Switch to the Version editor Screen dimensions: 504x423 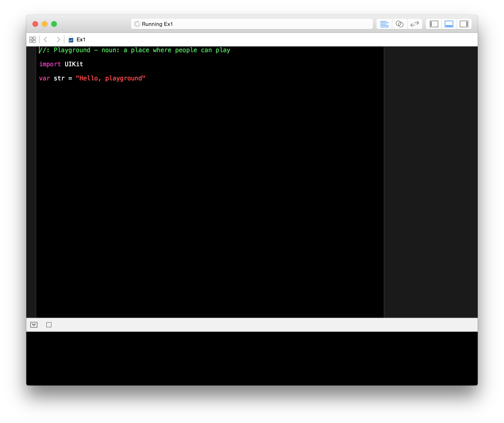414,24
